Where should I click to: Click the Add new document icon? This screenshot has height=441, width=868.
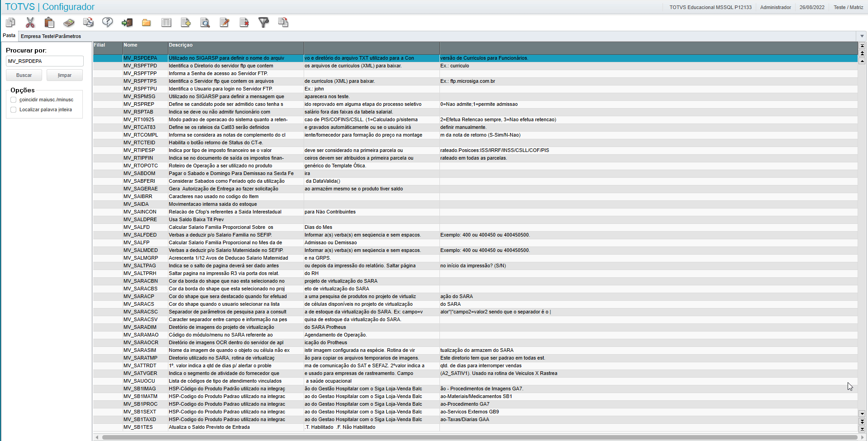pyautogui.click(x=186, y=22)
